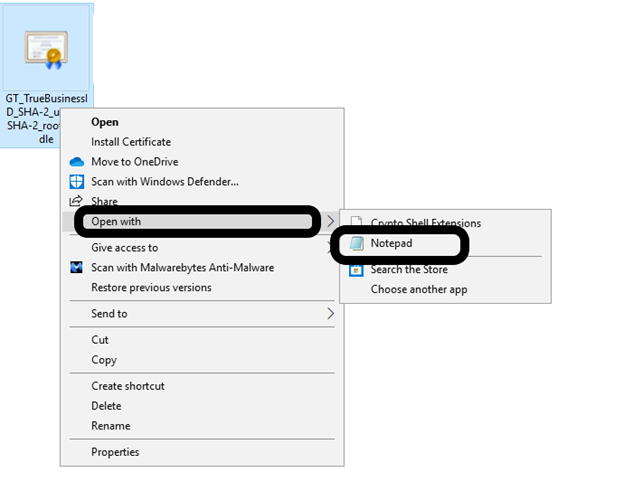Image resolution: width=624 pixels, height=482 pixels.
Task: Click the Notepad application icon
Action: pyautogui.click(x=357, y=243)
